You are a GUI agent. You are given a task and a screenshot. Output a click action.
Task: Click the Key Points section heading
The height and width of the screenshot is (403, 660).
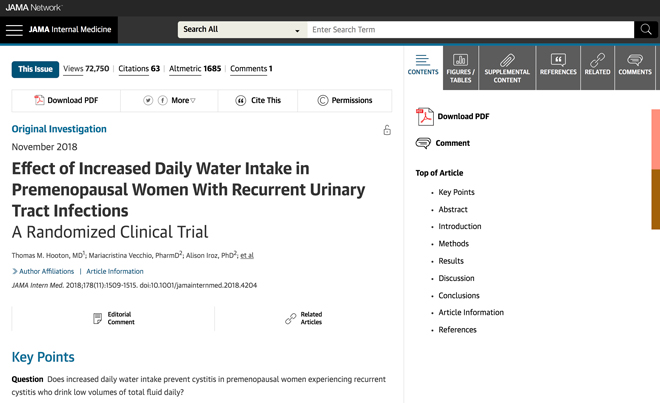(43, 357)
